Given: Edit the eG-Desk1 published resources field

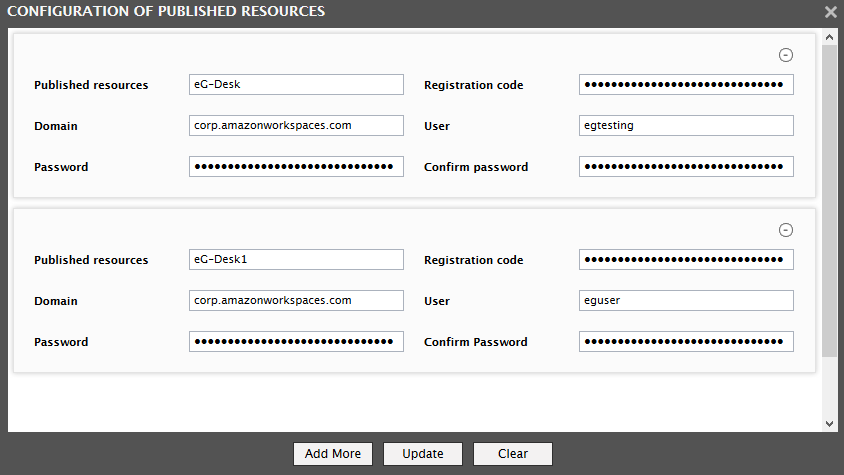Looking at the screenshot, I should click(296, 260).
